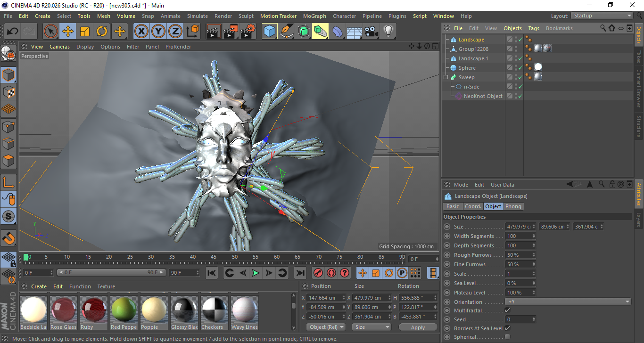
Task: Play animation forwards
Action: 256,273
